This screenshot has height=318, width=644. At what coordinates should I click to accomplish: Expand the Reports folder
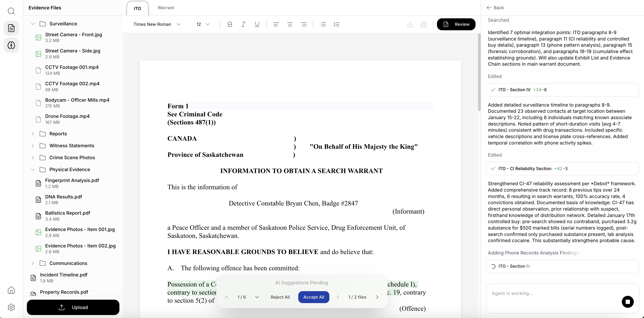pos(33,134)
